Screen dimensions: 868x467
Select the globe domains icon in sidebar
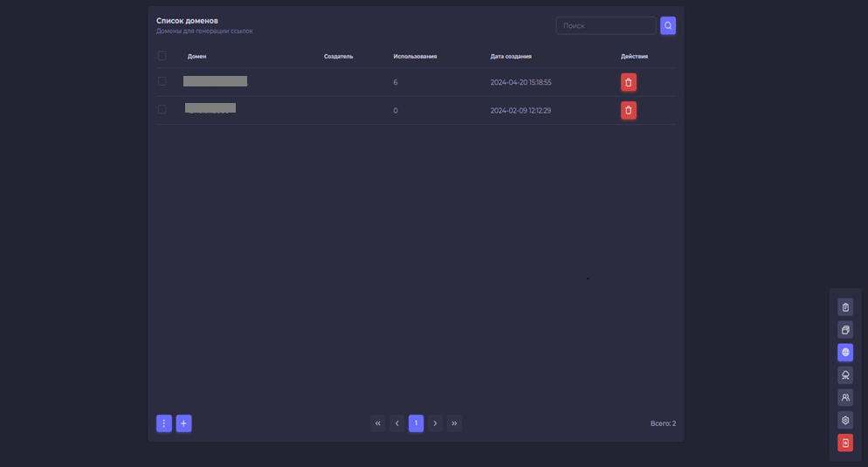845,353
